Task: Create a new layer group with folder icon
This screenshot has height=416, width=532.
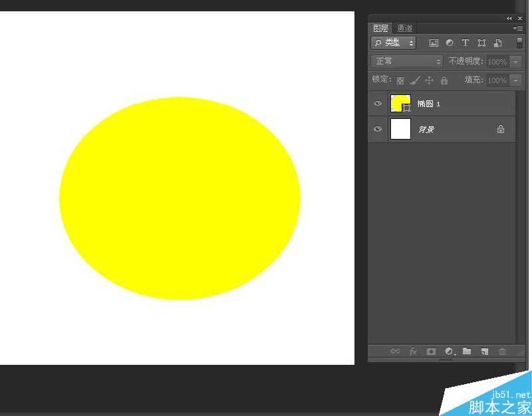Action: tap(467, 352)
